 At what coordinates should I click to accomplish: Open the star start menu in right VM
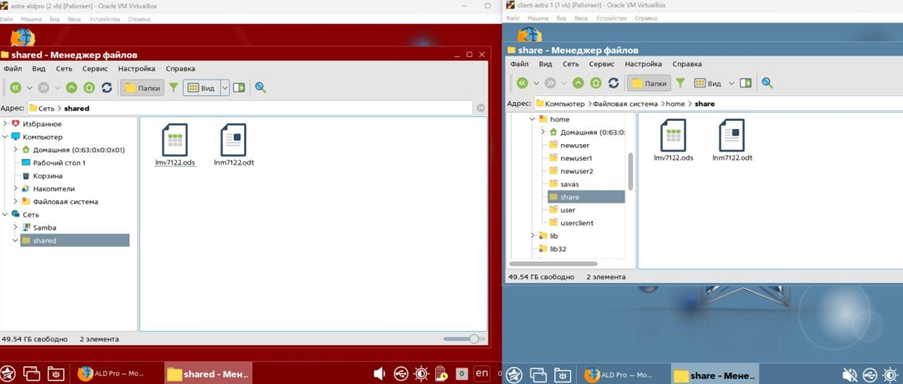(x=513, y=374)
